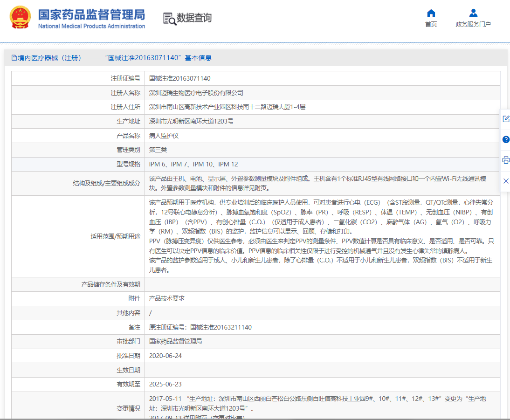Screen dimensions: 510x420
Task: Select 深圳迈瑞生物医疗电子股份有限公司 cell
Action: click(196, 93)
